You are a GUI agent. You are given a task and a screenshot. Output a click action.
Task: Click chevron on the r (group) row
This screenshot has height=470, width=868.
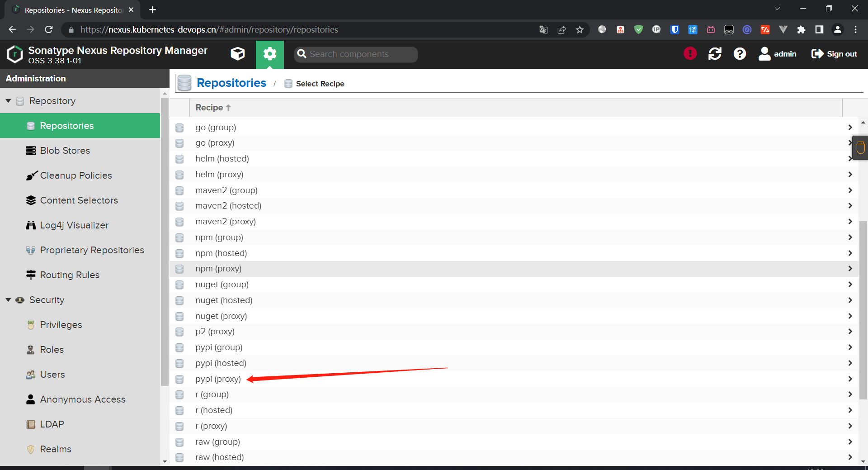(850, 394)
